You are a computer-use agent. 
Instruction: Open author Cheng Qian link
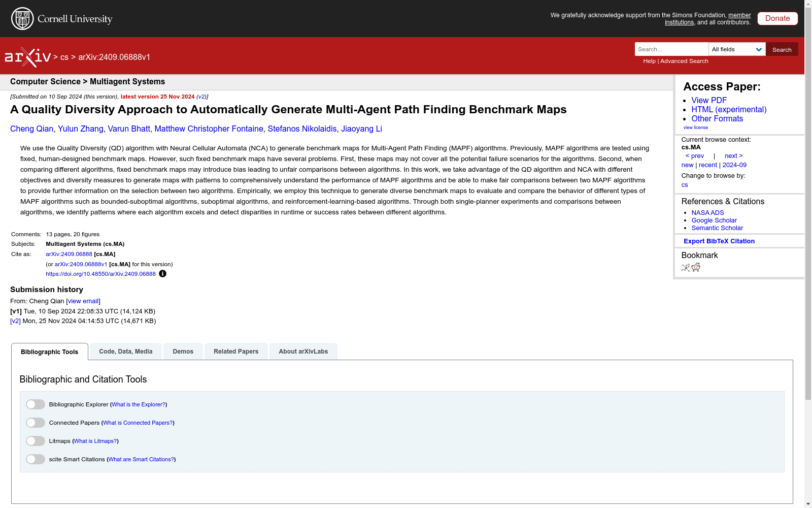coord(32,129)
